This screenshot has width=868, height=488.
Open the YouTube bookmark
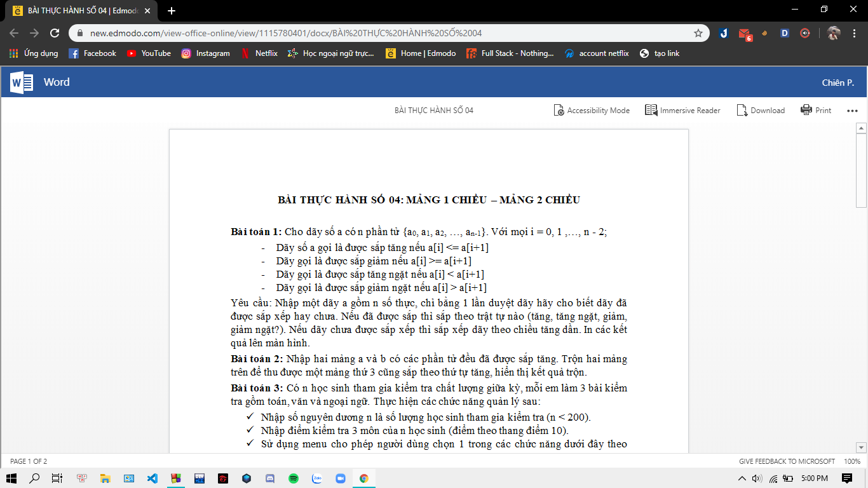pos(149,53)
